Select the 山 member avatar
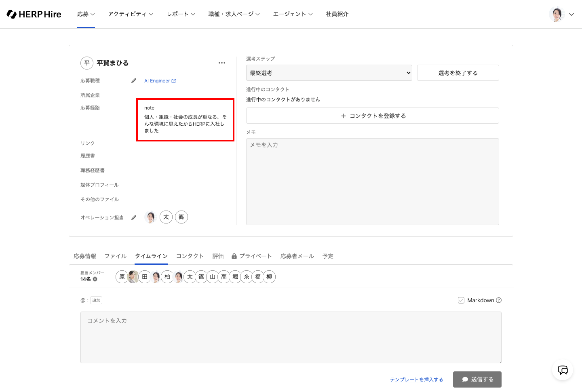582x392 pixels. 213,277
